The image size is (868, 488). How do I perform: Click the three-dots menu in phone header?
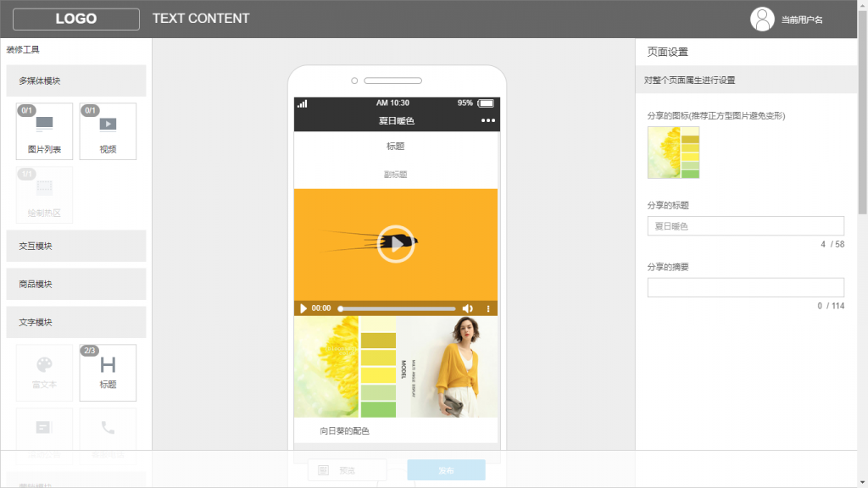pos(487,121)
